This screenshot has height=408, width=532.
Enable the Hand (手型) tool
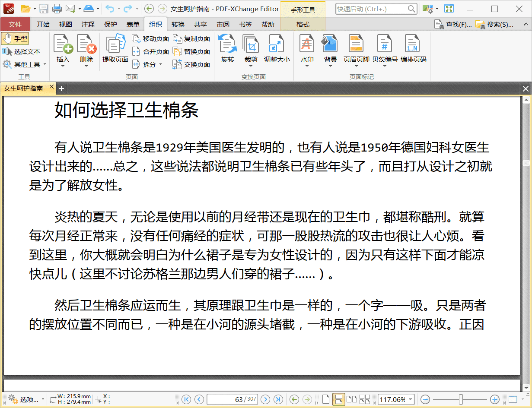pyautogui.click(x=15, y=39)
